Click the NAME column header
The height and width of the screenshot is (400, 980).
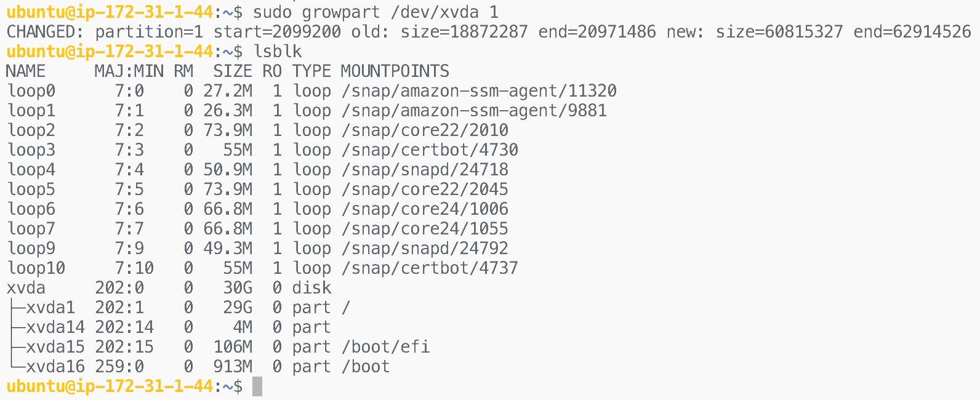(26, 71)
